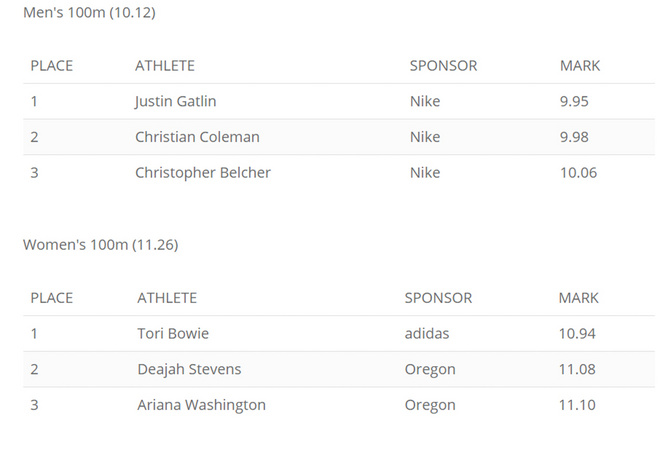Click Tori Bowie's name
Screen dimensions: 660x458
coord(173,333)
